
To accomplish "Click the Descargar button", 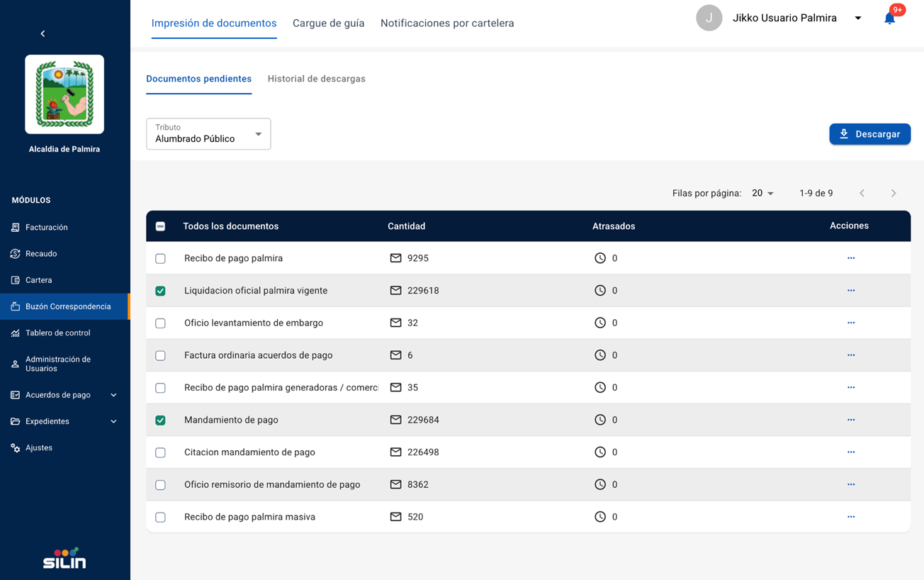I will tap(869, 134).
